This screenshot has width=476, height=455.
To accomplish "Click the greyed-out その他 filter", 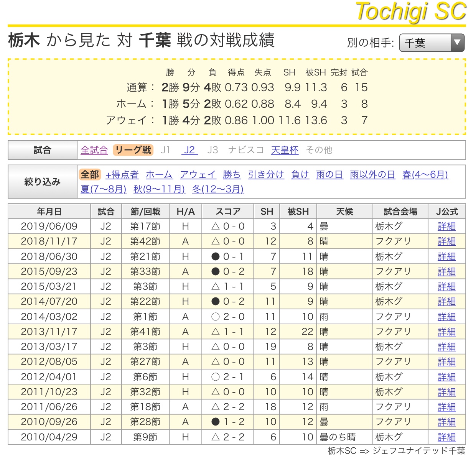I will (x=319, y=150).
